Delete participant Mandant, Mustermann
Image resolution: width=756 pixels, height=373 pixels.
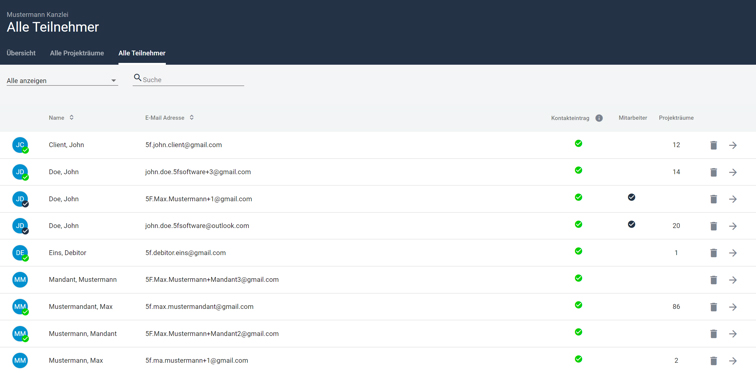(x=714, y=280)
